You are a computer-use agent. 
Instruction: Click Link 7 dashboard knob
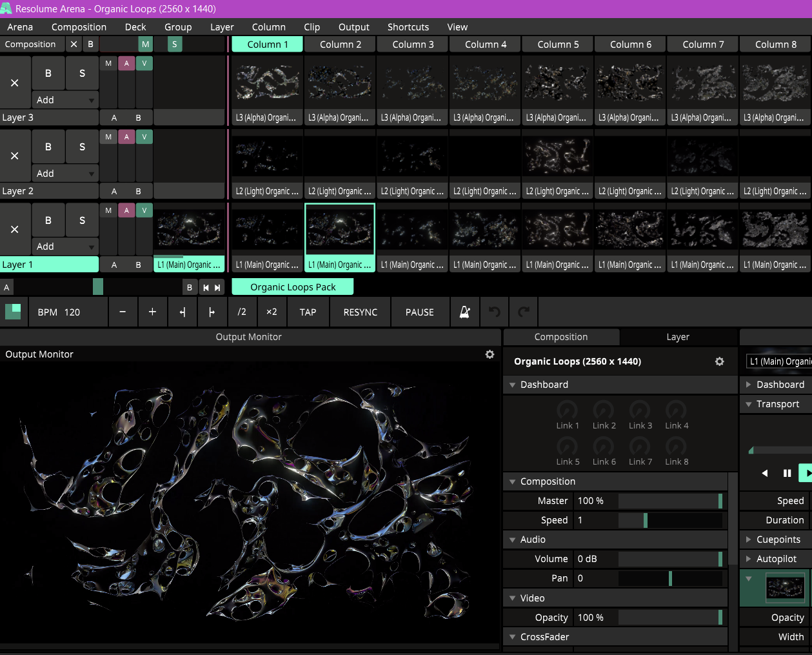coord(640,447)
